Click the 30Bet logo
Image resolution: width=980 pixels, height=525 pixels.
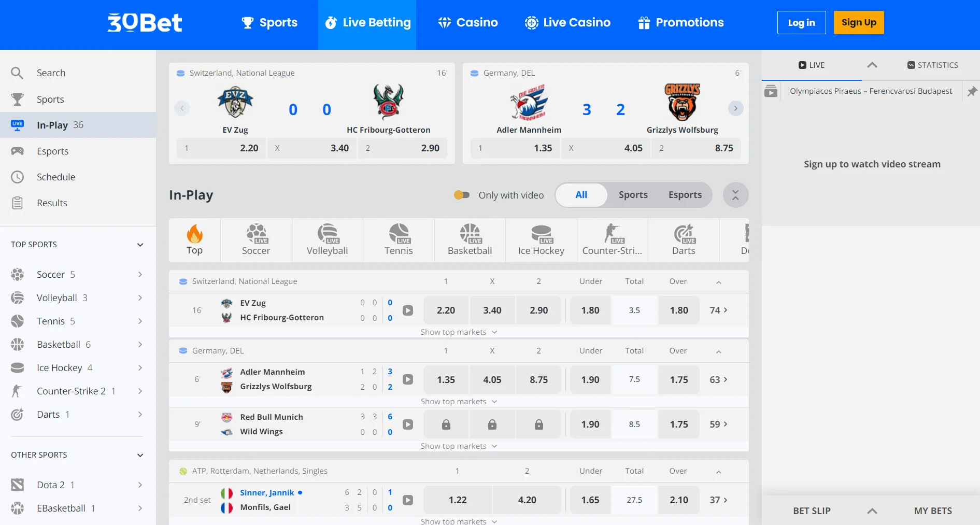click(145, 22)
